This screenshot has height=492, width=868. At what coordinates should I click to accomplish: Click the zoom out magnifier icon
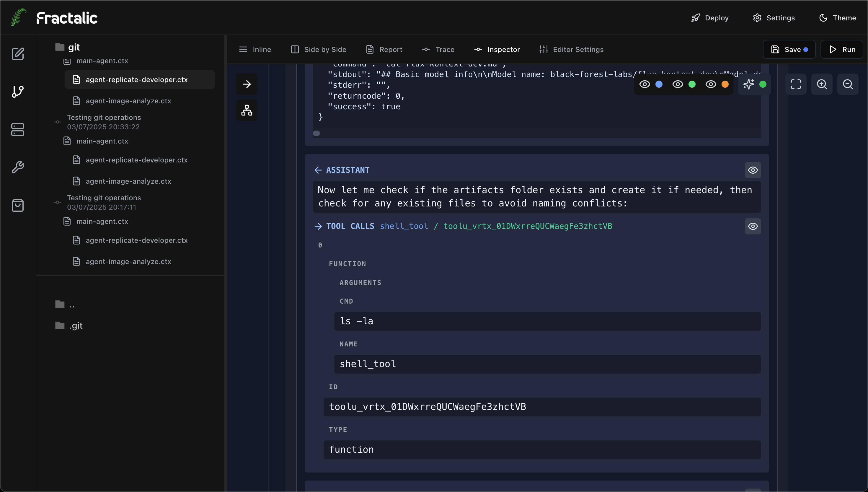[848, 84]
